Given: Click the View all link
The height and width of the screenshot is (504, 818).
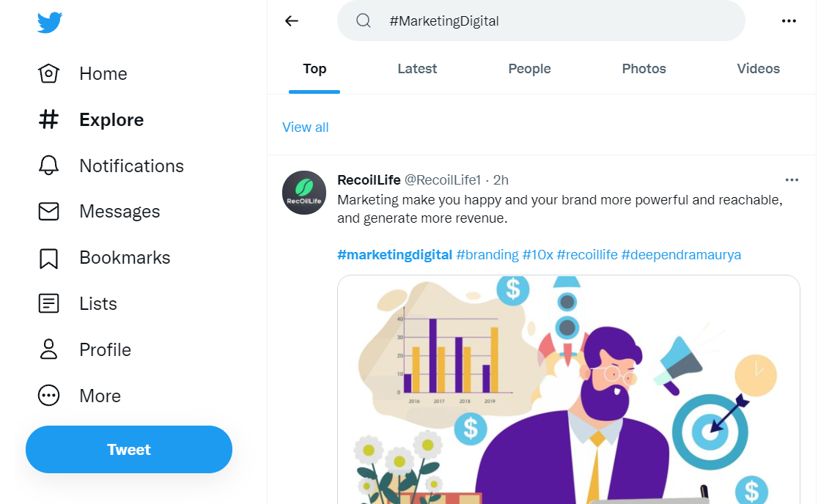Looking at the screenshot, I should [x=305, y=127].
